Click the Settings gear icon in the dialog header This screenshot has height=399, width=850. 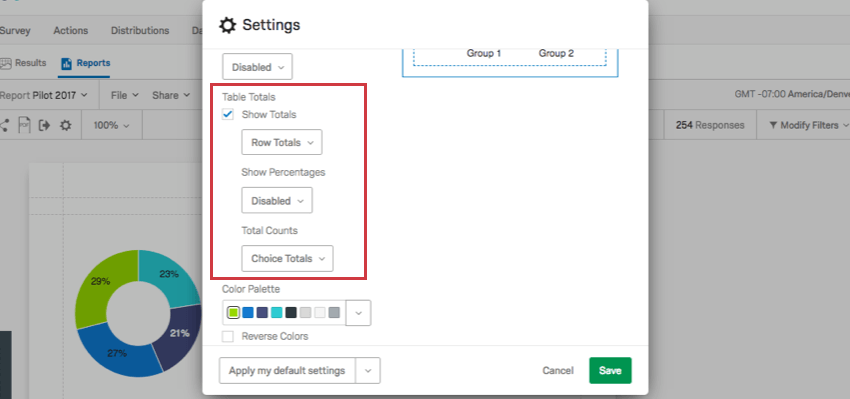[x=227, y=25]
